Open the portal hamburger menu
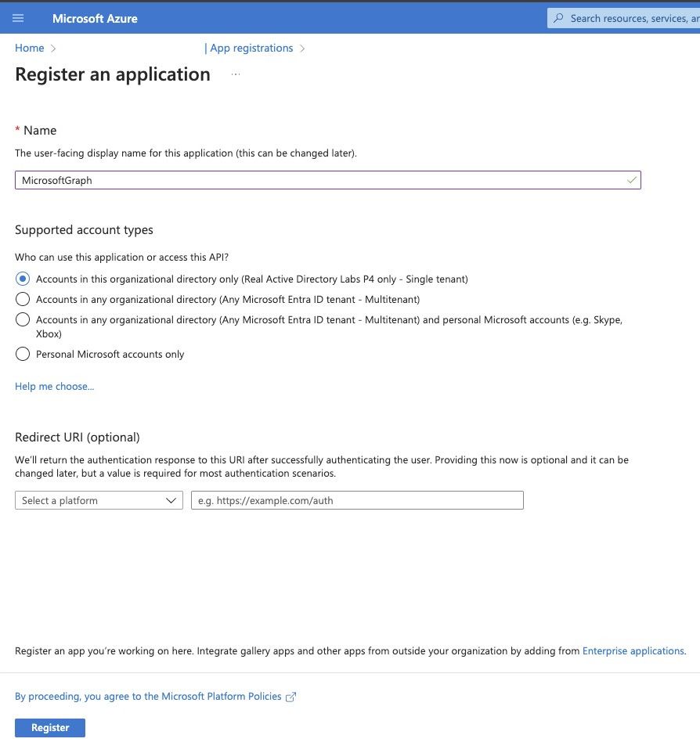This screenshot has width=700, height=753. pyautogui.click(x=18, y=18)
